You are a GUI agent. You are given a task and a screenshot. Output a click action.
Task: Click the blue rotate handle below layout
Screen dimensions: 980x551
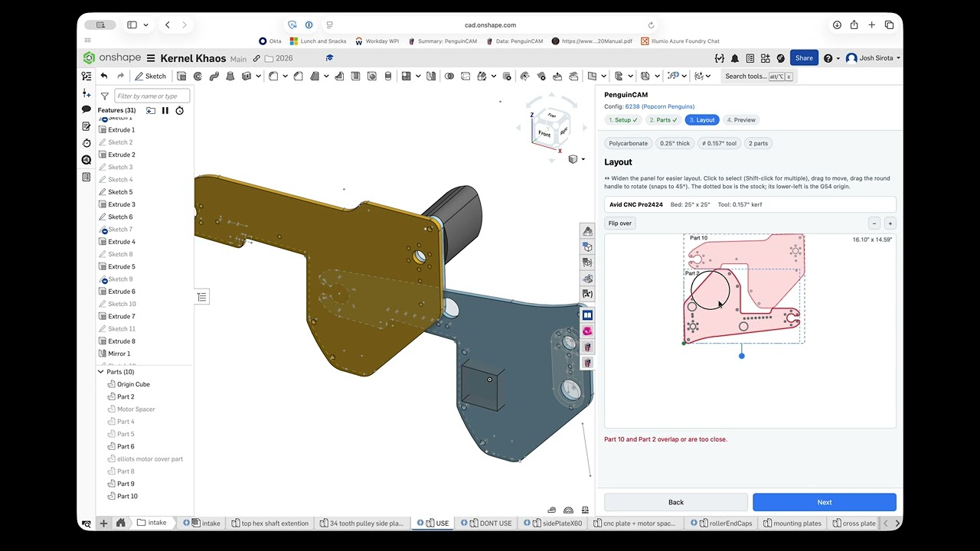coord(741,356)
